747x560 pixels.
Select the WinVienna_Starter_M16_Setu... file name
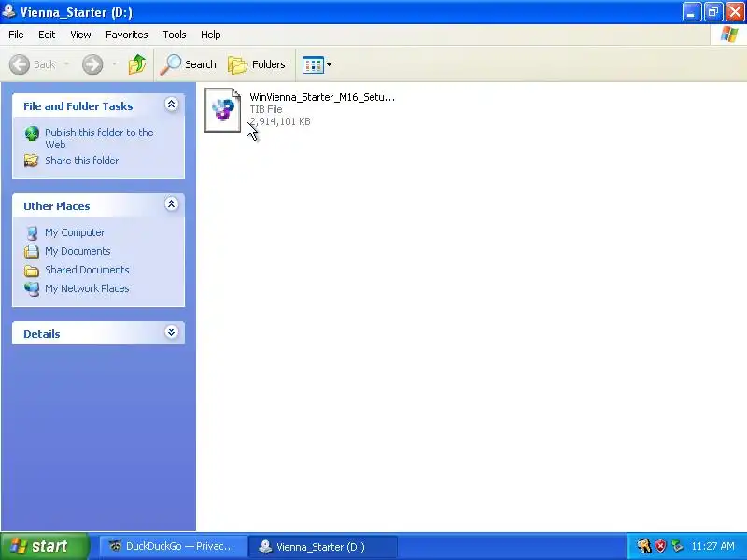[x=322, y=97]
